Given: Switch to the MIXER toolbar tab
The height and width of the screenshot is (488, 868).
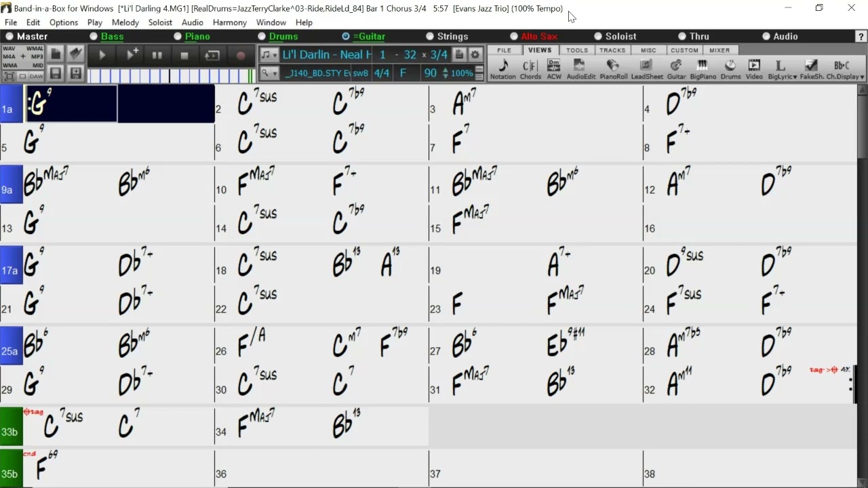Looking at the screenshot, I should (719, 50).
